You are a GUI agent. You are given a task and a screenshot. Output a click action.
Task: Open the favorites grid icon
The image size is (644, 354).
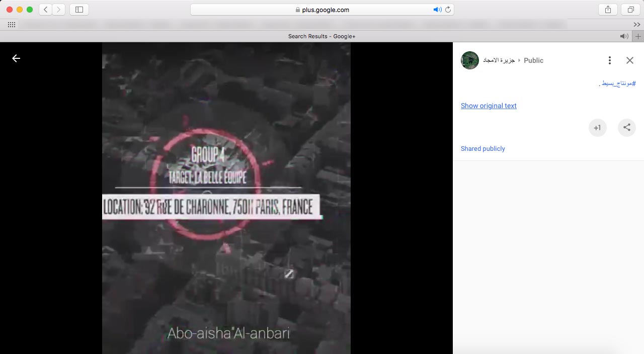pyautogui.click(x=11, y=25)
